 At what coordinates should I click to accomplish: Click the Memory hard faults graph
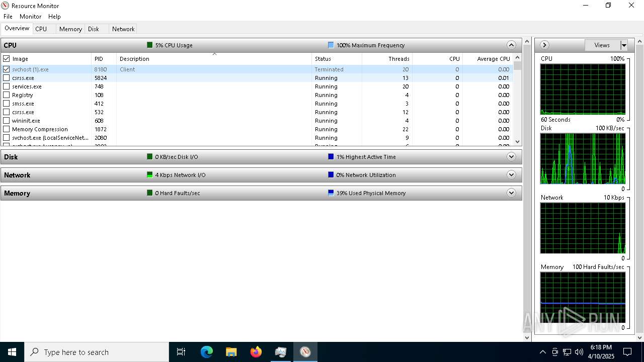(583, 297)
